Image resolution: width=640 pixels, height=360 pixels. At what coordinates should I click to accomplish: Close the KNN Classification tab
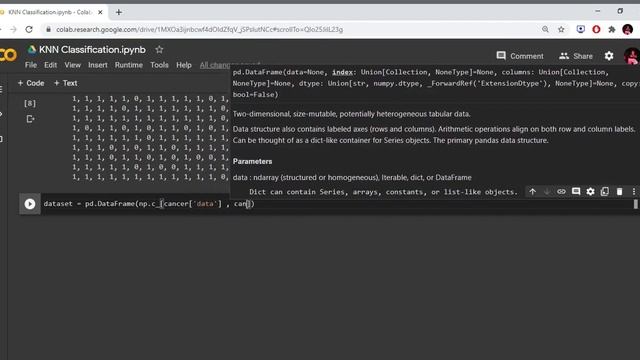coord(100,12)
